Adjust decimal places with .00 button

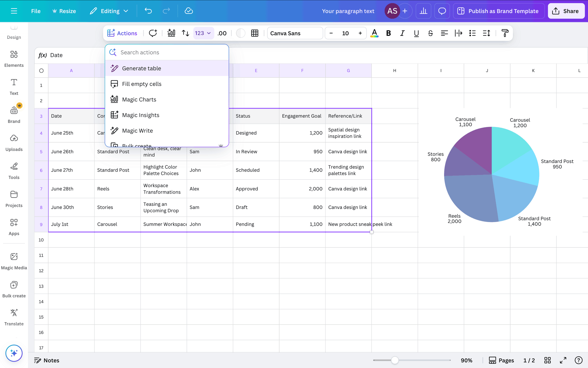(222, 33)
